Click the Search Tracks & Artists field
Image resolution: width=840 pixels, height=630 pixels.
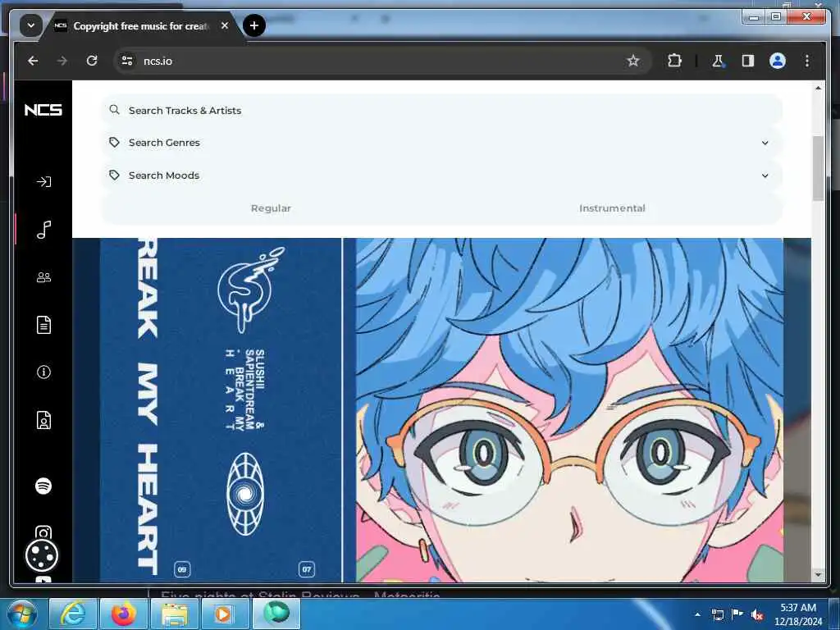pyautogui.click(x=442, y=110)
